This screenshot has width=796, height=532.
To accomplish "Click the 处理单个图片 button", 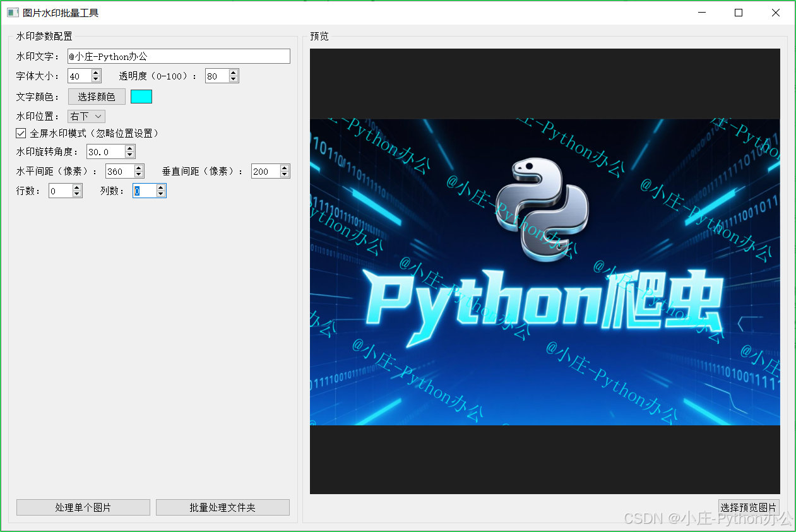I will tap(83, 507).
